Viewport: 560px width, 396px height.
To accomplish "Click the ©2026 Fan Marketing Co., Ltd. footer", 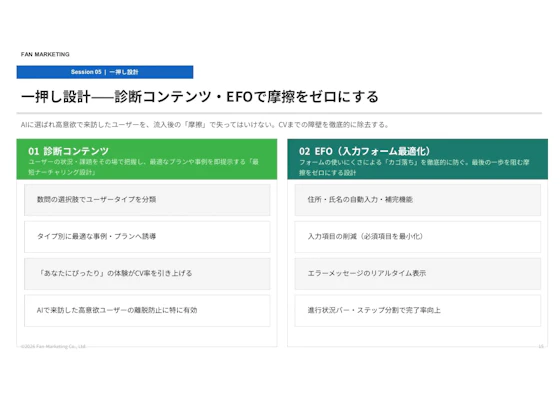I will coord(53,346).
